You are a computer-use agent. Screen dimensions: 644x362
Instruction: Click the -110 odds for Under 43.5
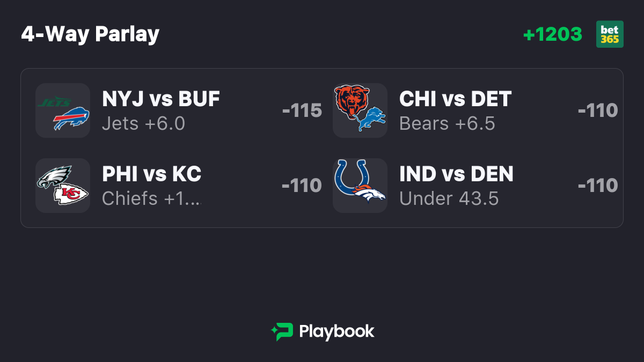(598, 186)
